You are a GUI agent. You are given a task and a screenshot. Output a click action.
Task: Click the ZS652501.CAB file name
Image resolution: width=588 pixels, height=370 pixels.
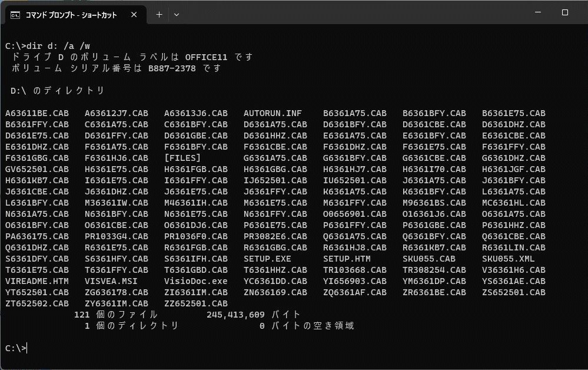click(x=514, y=292)
